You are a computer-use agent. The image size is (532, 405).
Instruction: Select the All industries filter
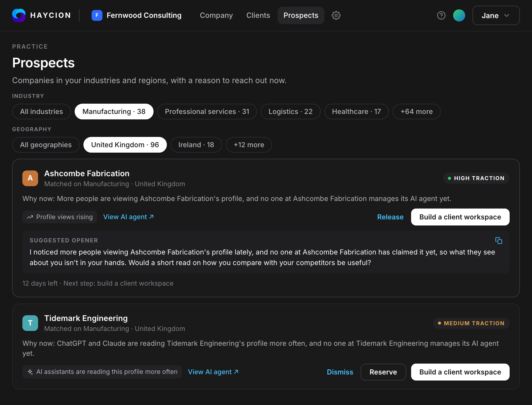(x=41, y=112)
